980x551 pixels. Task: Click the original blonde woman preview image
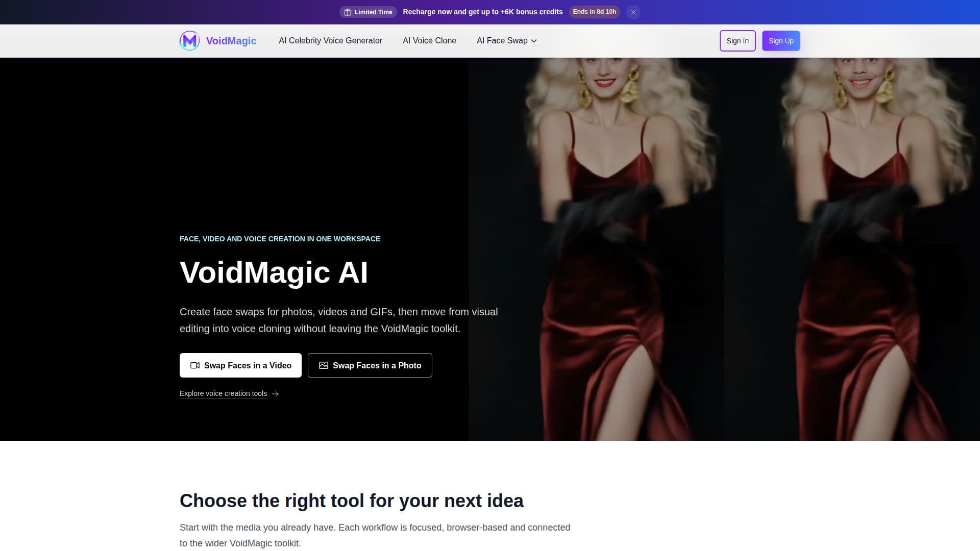[x=596, y=249]
